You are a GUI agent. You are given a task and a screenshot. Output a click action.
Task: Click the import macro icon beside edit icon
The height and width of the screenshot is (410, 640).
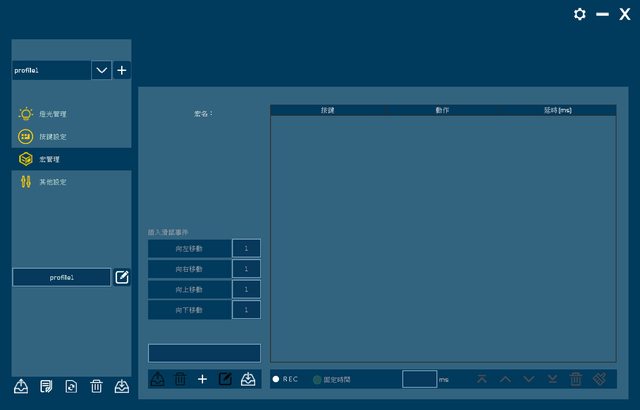[247, 379]
